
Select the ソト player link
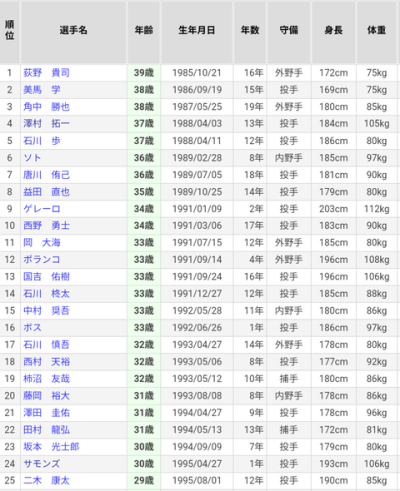click(32, 158)
